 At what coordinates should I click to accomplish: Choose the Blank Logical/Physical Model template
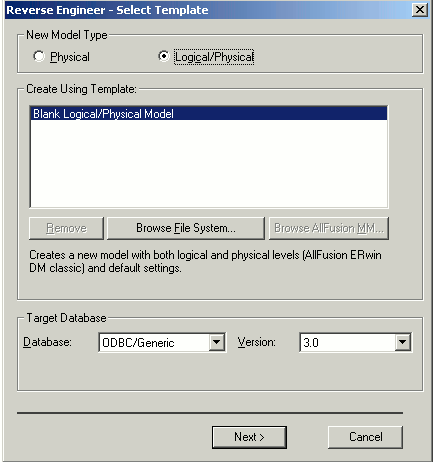[209, 114]
